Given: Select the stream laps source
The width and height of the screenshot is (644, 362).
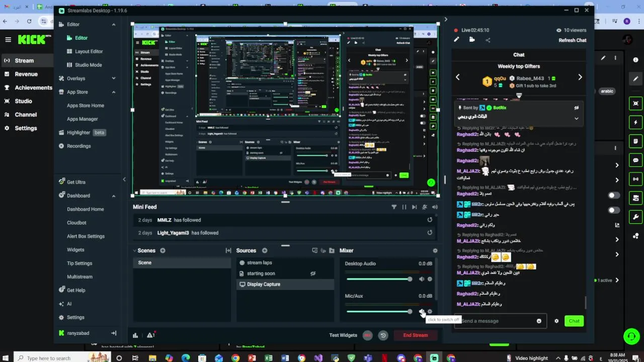Looking at the screenshot, I should click(x=285, y=262).
